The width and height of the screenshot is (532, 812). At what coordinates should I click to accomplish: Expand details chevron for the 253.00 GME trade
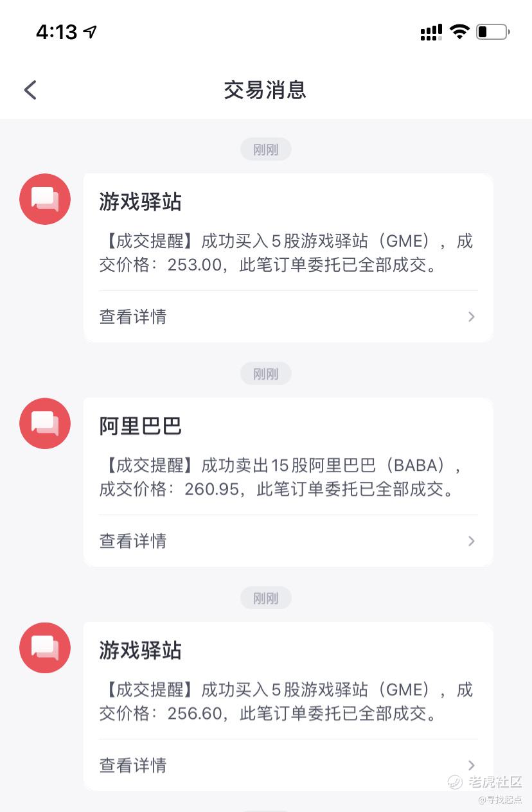472,317
